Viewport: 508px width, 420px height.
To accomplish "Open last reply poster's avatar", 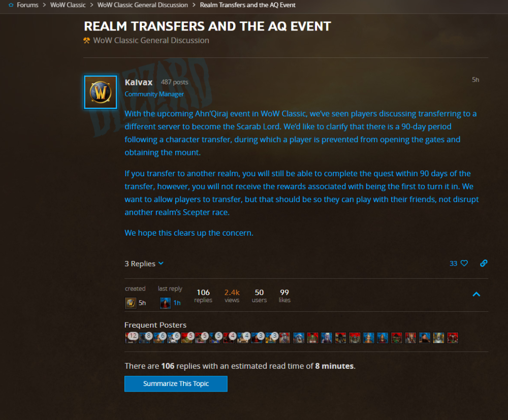I will tap(165, 303).
